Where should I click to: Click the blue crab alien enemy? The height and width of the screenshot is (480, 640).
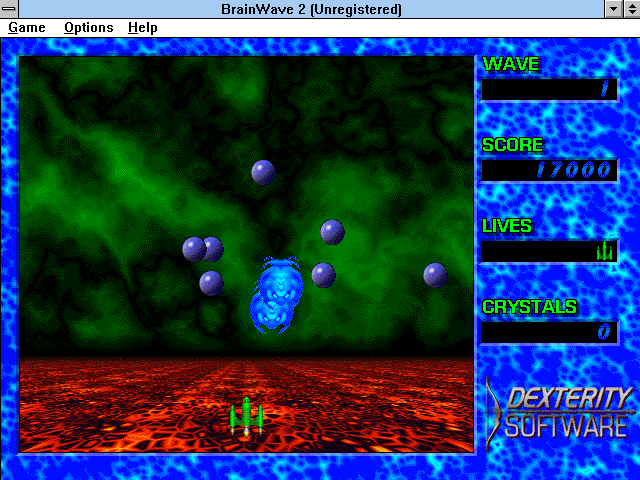coord(276,295)
